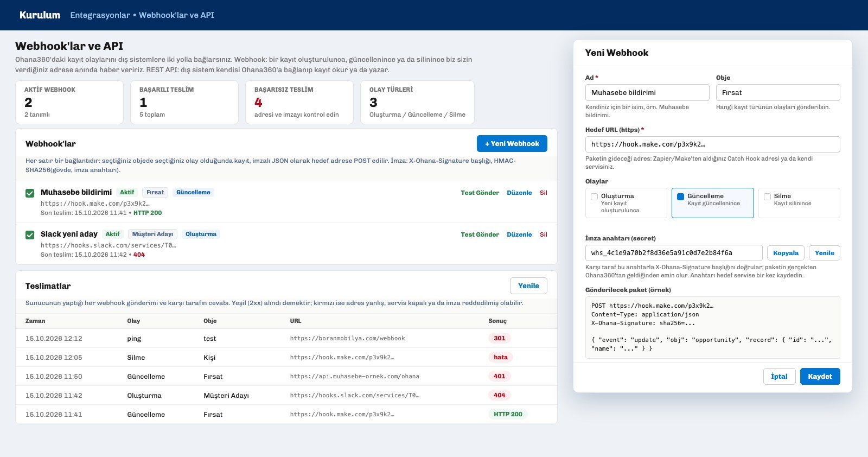This screenshot has width=868, height=457.
Task: Enable the Oluşturma event checkbox
Action: [x=594, y=196]
